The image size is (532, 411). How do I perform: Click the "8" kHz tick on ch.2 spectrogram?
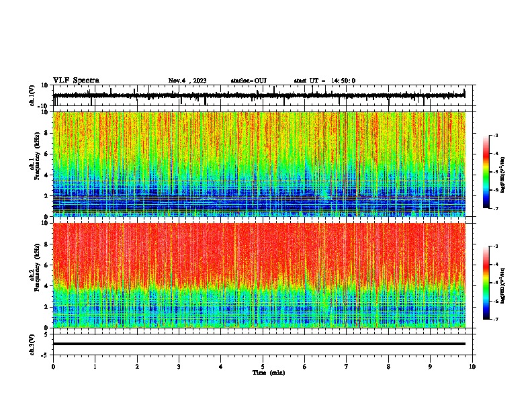pyautogui.click(x=46, y=244)
